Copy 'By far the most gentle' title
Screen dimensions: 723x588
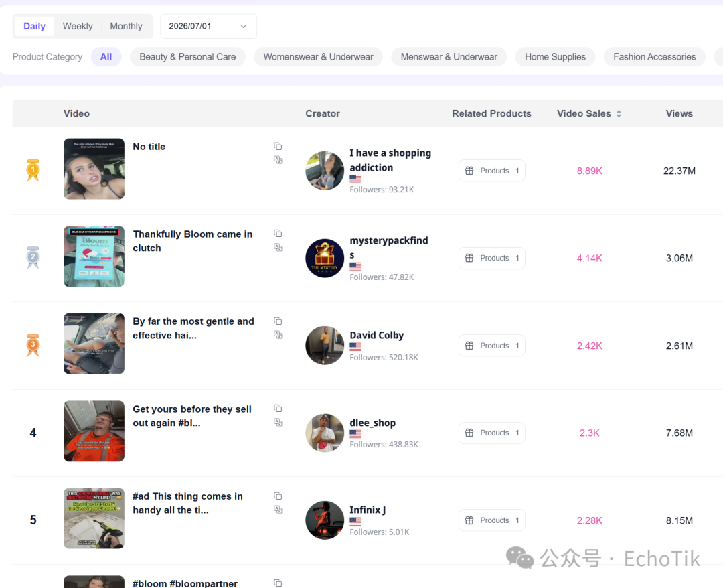[278, 321]
